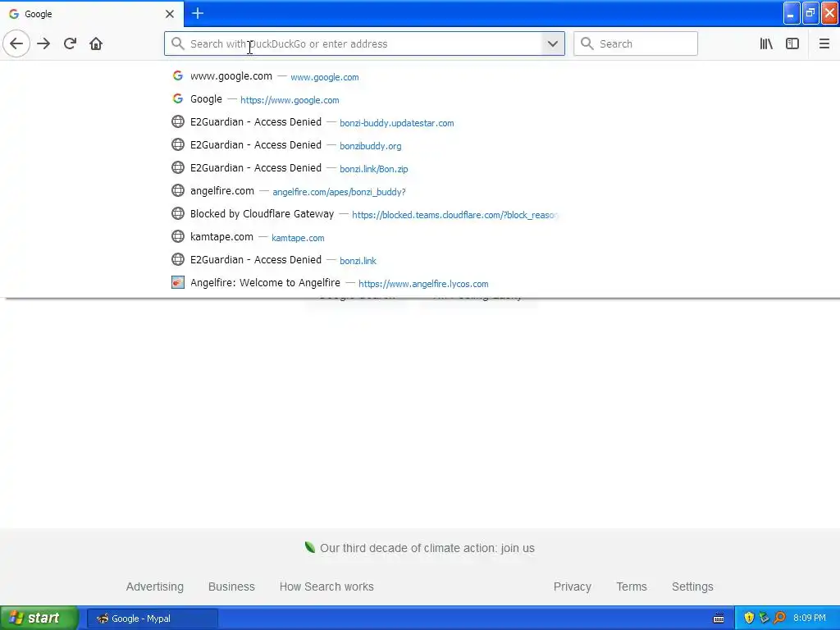Open the Settings footer menu
Image resolution: width=840 pixels, height=630 pixels.
(x=692, y=587)
